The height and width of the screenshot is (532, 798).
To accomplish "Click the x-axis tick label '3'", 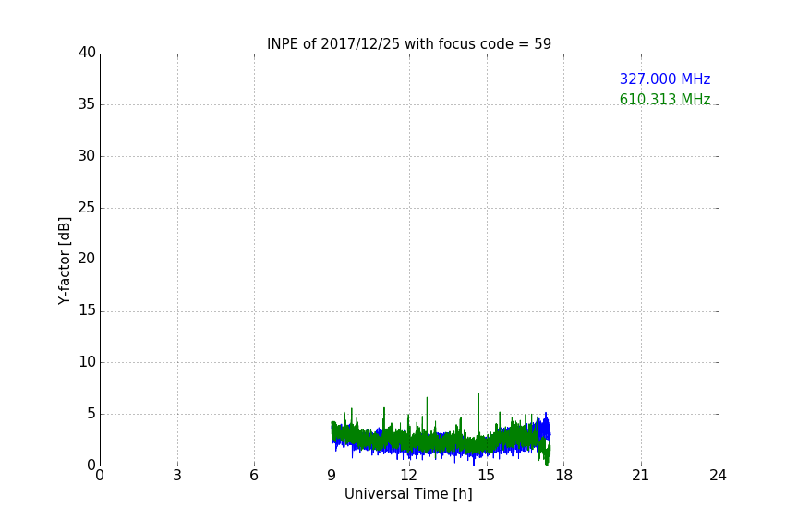I will [x=177, y=476].
